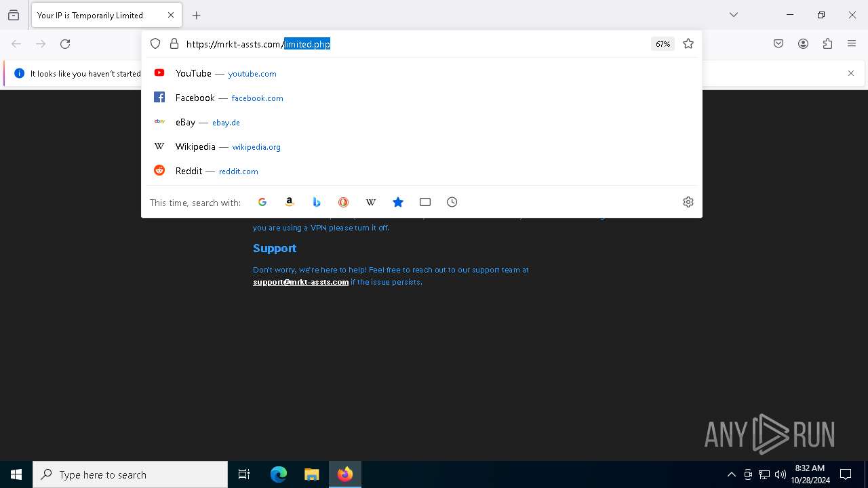
Task: Click Firefox icon on taskbar
Action: (x=345, y=474)
